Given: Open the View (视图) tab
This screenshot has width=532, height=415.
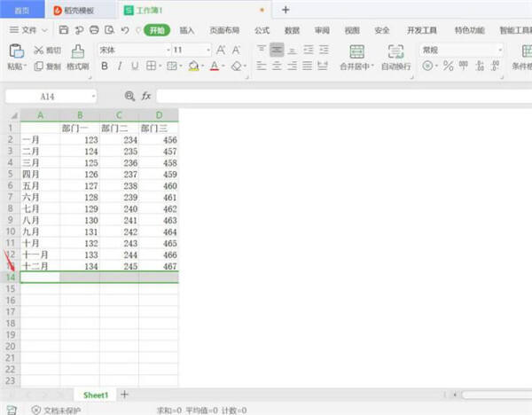Looking at the screenshot, I should pyautogui.click(x=352, y=30).
